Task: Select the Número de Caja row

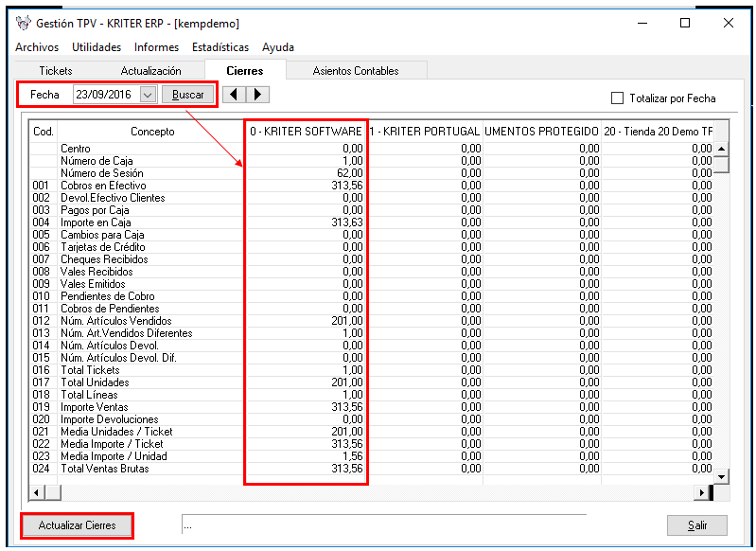Action: (x=371, y=161)
